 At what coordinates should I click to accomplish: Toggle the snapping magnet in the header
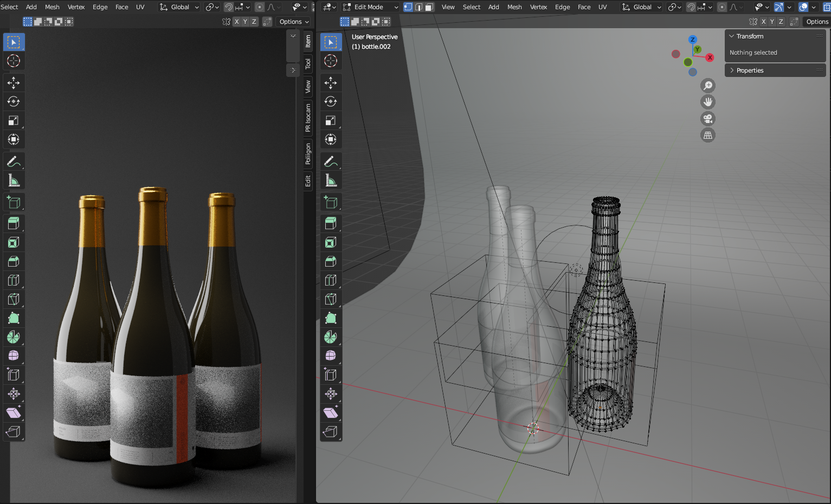692,7
